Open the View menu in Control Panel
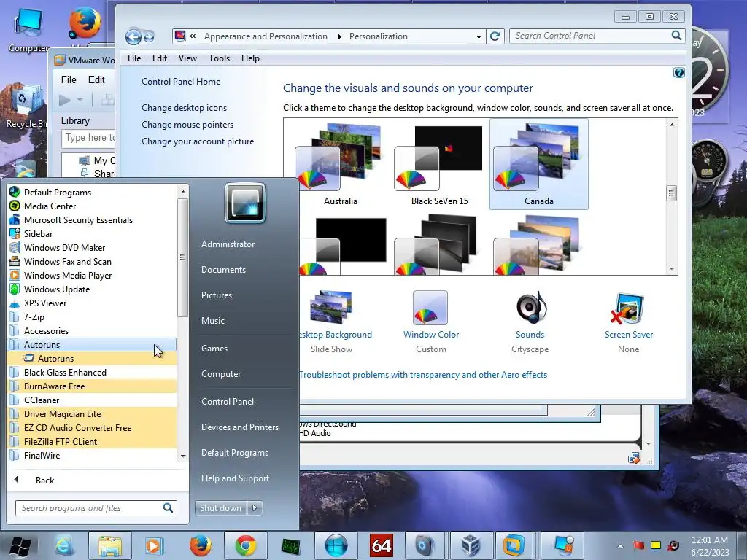Image resolution: width=747 pixels, height=560 pixels. pos(187,58)
